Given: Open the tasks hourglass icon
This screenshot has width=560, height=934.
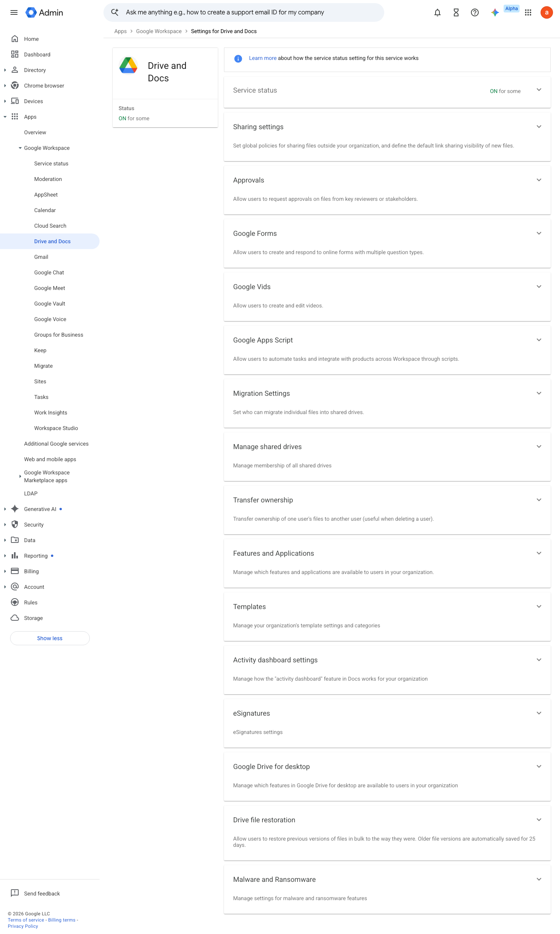Looking at the screenshot, I should 456,12.
